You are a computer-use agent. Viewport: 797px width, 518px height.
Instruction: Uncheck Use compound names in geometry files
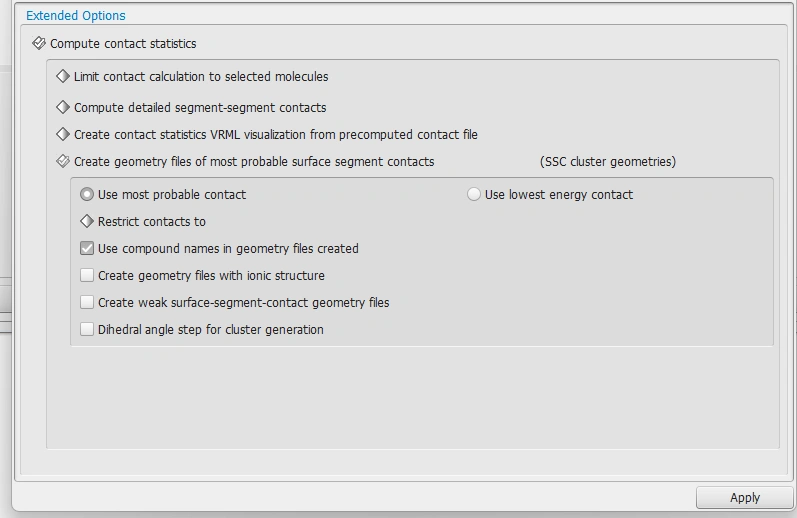tap(87, 248)
